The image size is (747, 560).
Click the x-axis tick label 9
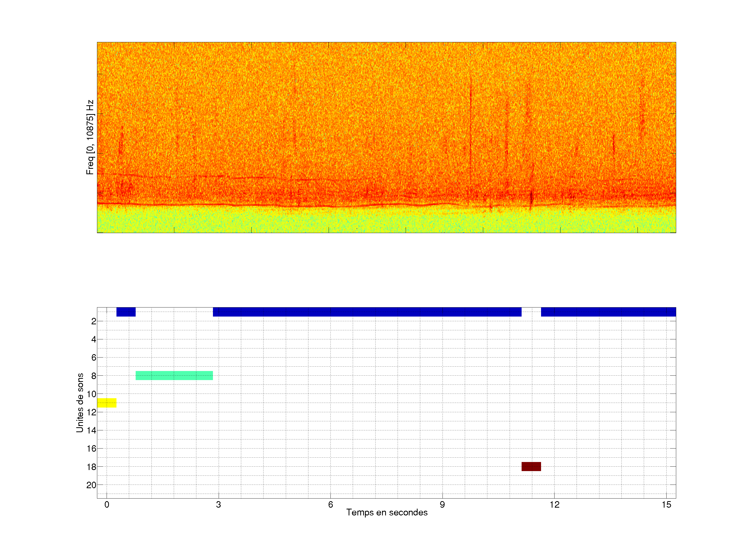[x=442, y=505]
